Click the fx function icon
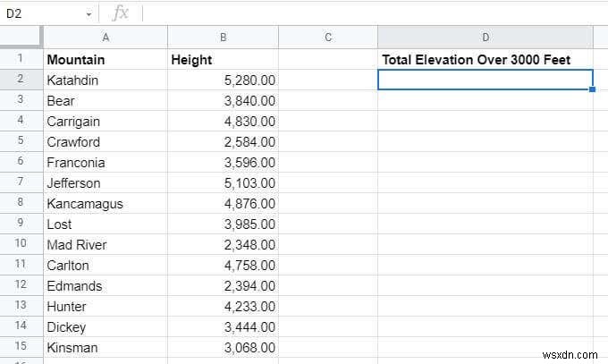608x364 pixels. (x=121, y=14)
